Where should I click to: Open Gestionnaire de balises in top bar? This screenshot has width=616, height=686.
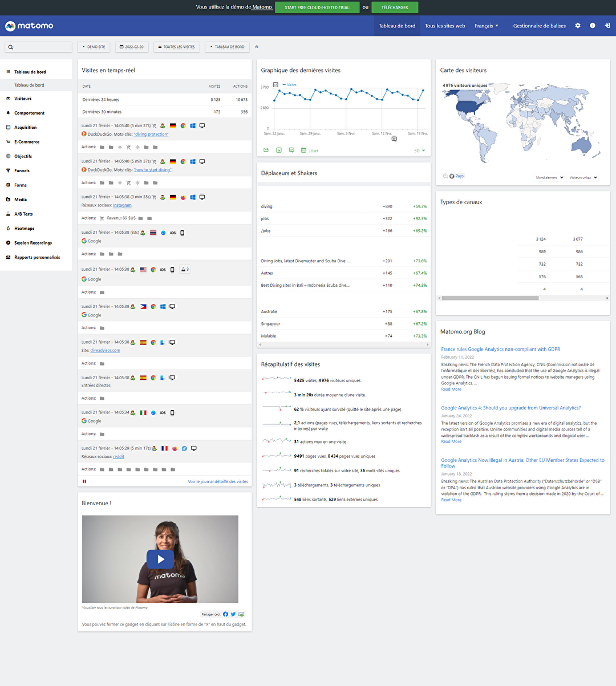pyautogui.click(x=540, y=26)
